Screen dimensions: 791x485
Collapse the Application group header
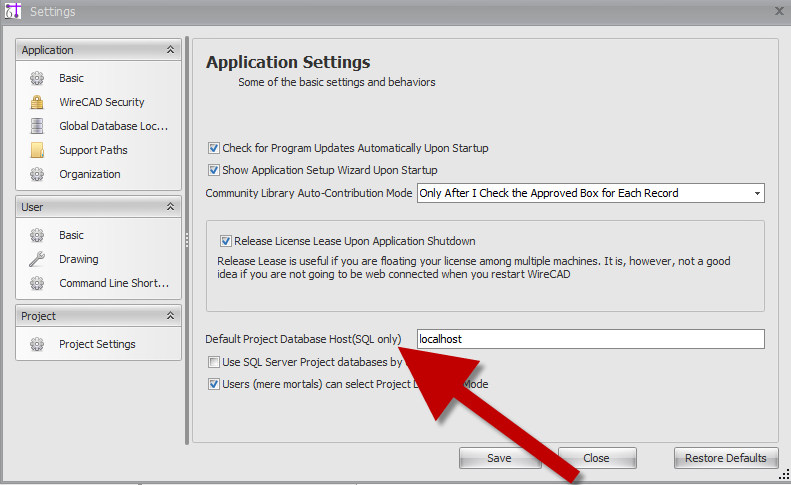tap(98, 50)
